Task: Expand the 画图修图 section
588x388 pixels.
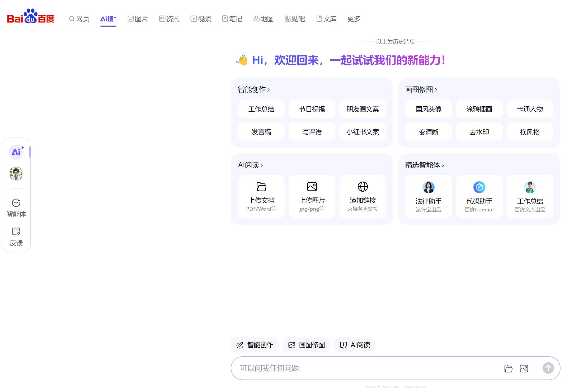Action: coord(421,89)
